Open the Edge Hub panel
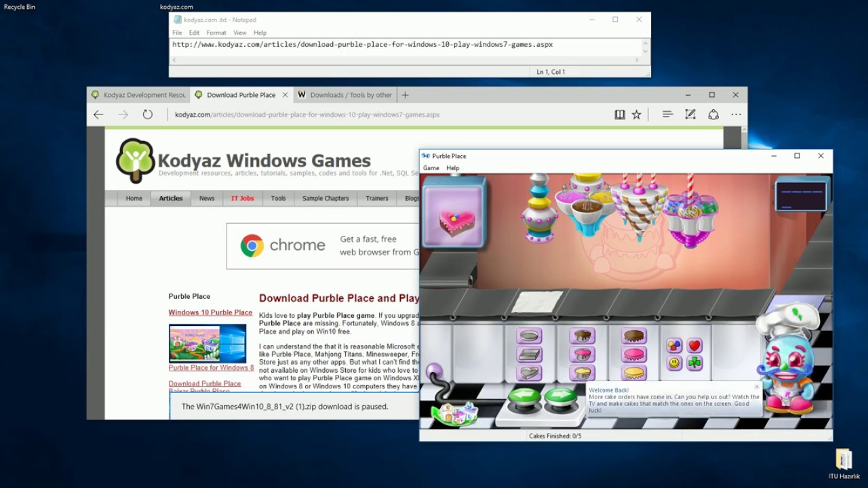868x488 pixels. pyautogui.click(x=667, y=115)
